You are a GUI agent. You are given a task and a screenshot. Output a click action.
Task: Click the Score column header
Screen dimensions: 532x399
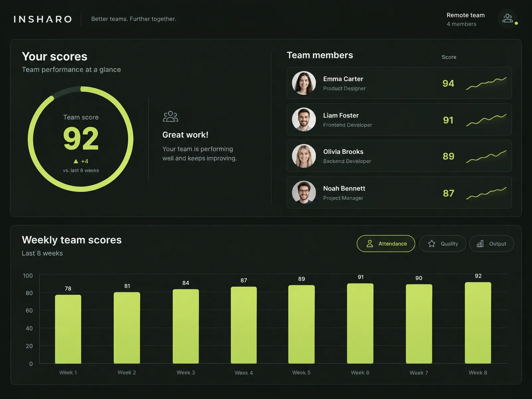(449, 57)
